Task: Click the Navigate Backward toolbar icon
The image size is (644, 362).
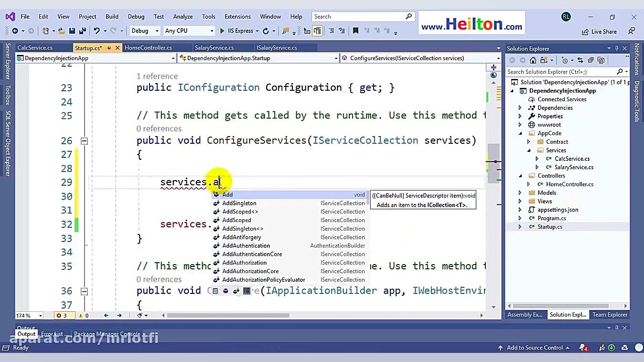Action: 15,31
